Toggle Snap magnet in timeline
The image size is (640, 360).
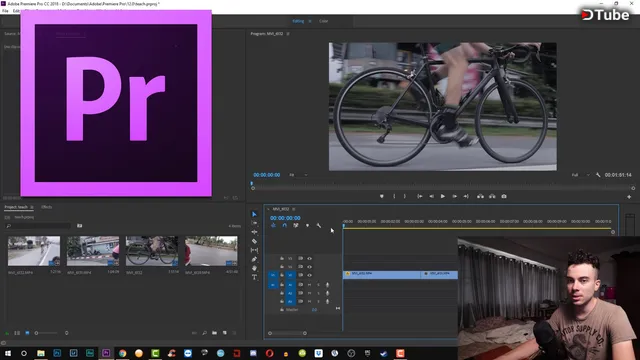coord(284,225)
